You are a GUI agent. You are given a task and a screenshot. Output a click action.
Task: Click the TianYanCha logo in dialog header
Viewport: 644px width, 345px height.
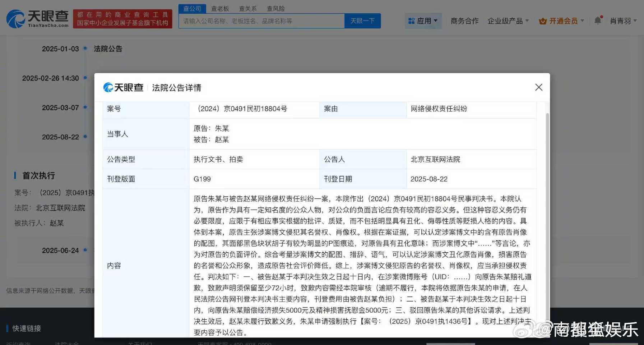click(x=123, y=87)
